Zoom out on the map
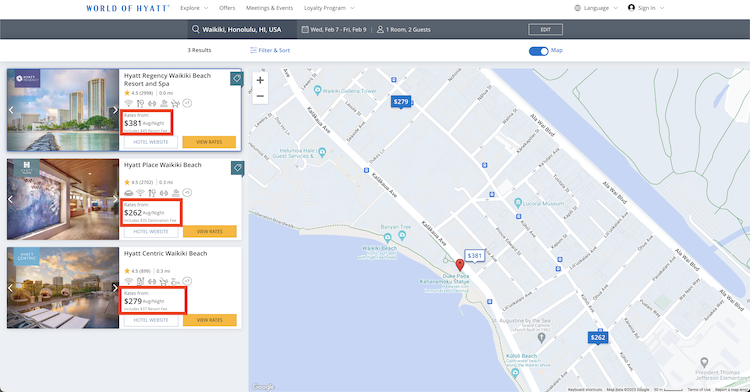750x392 pixels. [x=260, y=96]
